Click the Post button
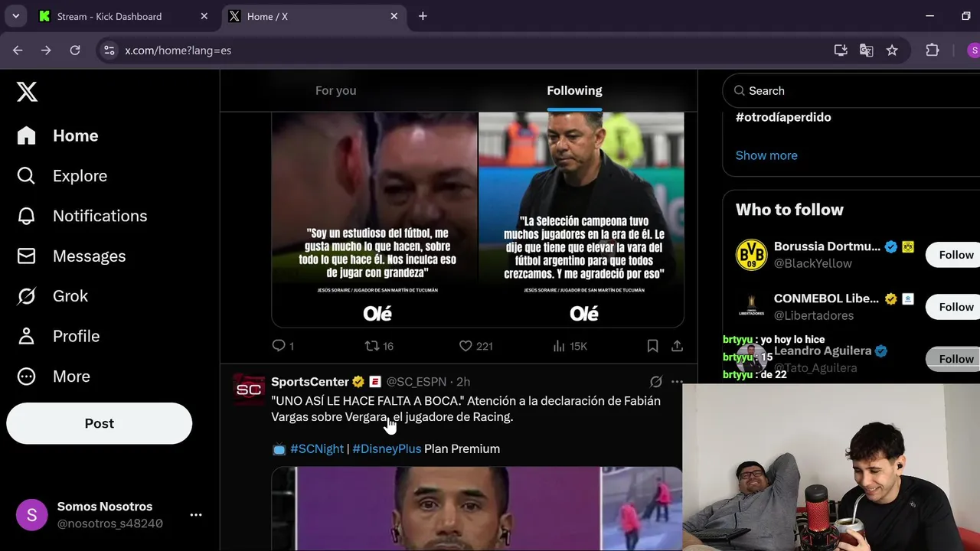 (100, 423)
